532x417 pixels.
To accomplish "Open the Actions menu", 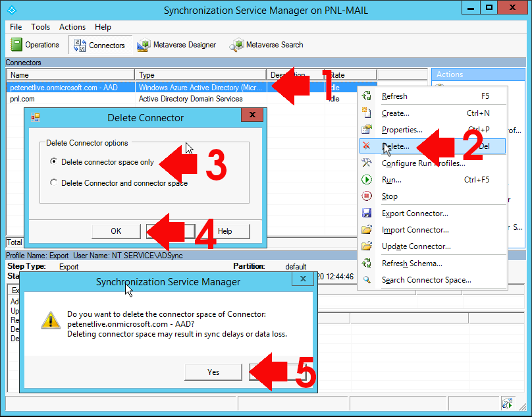I will (x=72, y=27).
